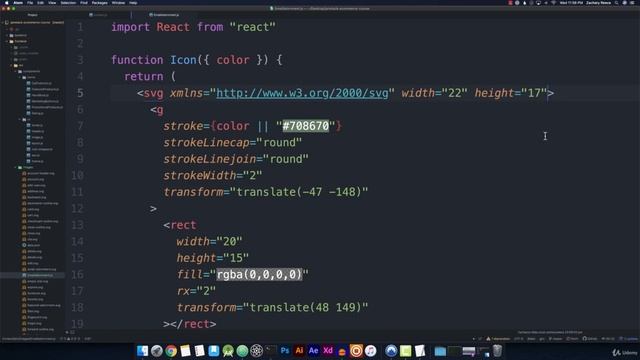
Task: Open the File menu
Action: click(x=30, y=3)
